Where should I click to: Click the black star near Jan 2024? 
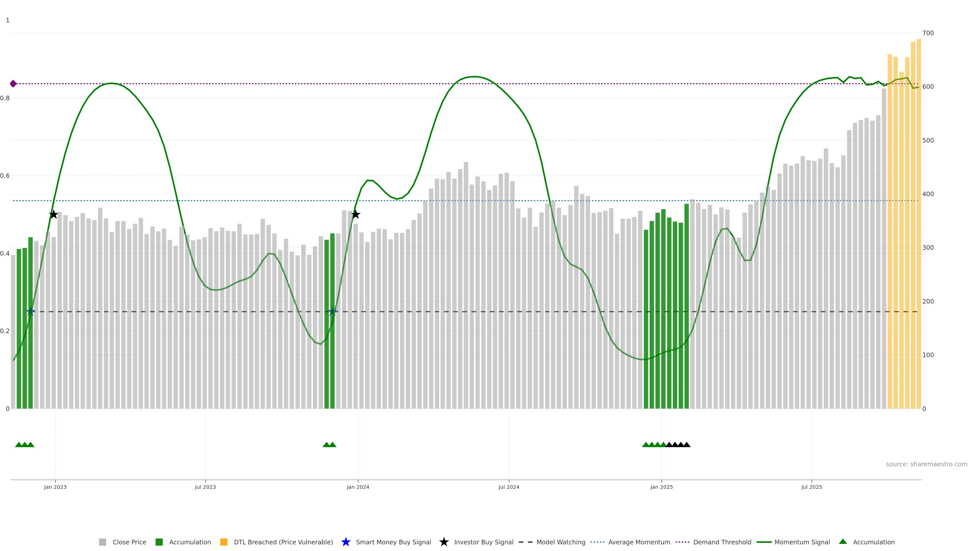click(355, 215)
